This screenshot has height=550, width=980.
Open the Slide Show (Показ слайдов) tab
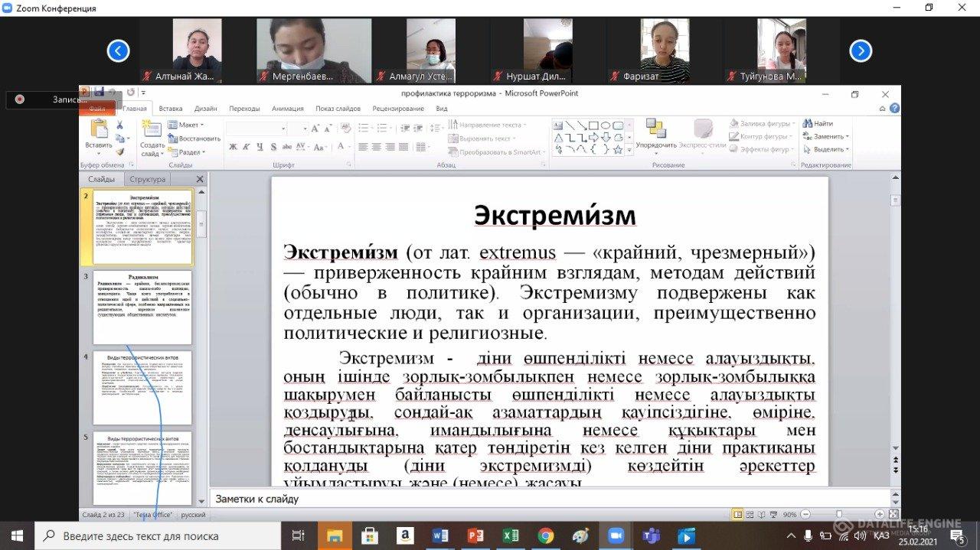pyautogui.click(x=338, y=109)
